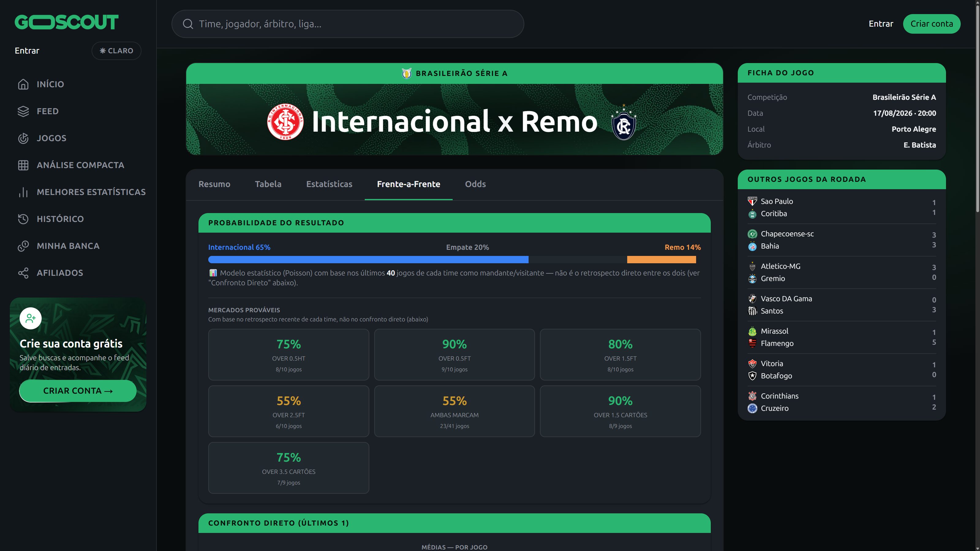
Task: Click the Vasco DA Gama crest
Action: [752, 298]
